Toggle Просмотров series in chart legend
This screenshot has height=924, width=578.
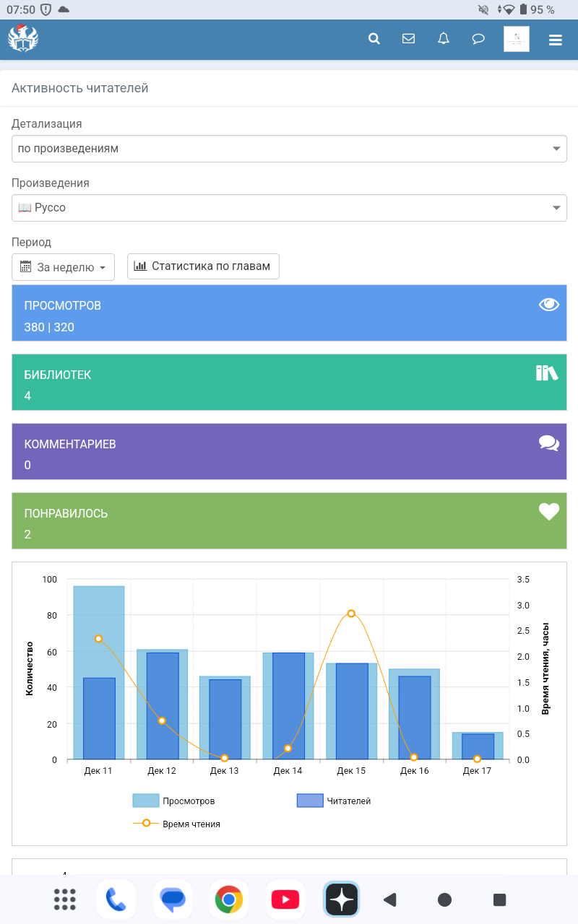(x=174, y=801)
